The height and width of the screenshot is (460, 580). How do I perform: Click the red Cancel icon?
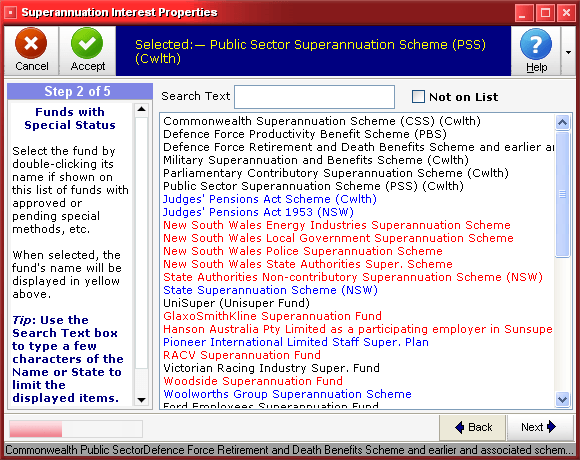[31, 44]
